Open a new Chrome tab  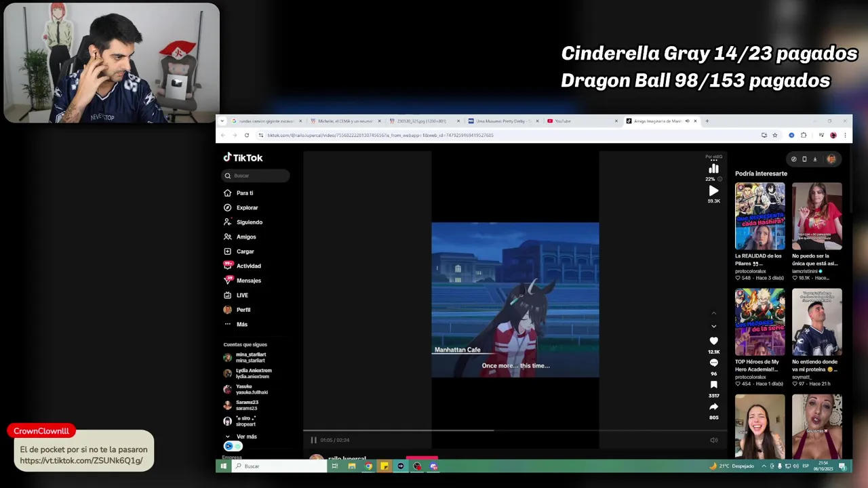707,121
